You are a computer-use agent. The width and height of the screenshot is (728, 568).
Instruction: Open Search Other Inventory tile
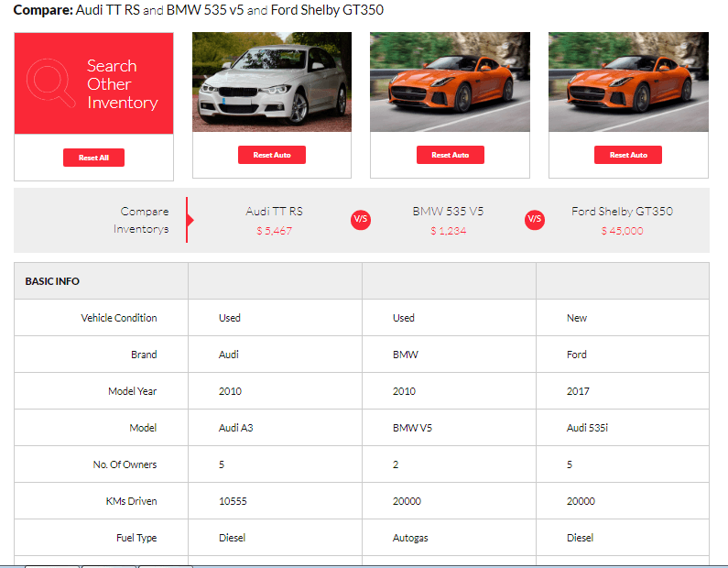[93, 83]
